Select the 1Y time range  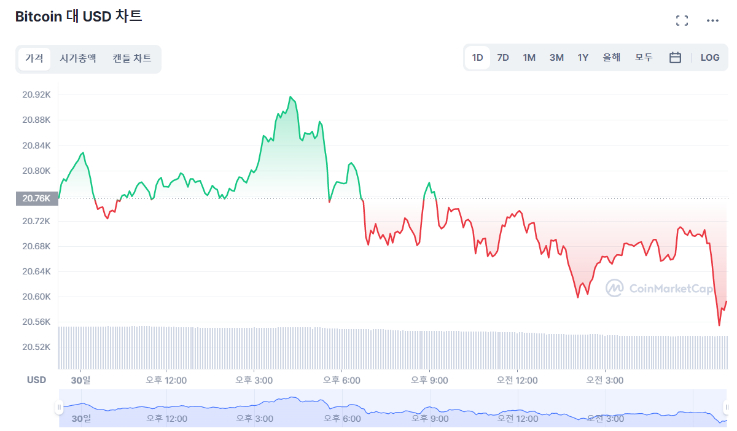point(583,58)
